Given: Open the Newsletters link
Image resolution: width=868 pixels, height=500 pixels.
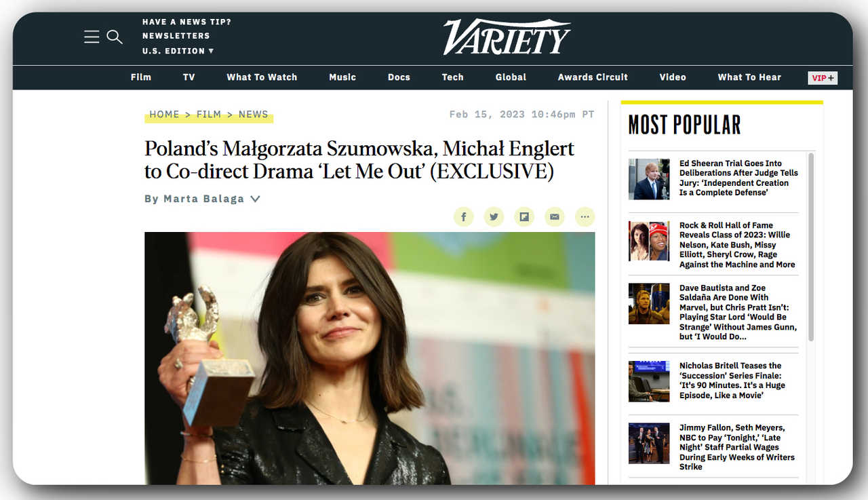Looking at the screenshot, I should 176,36.
